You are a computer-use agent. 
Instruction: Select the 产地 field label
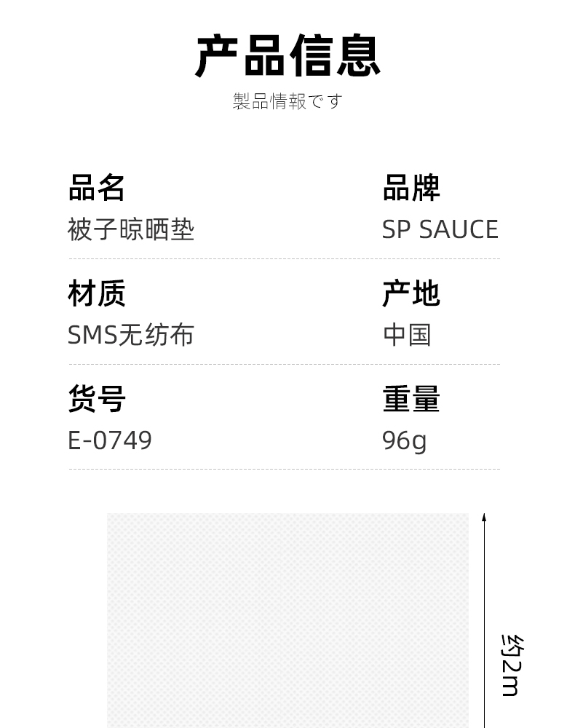point(411,293)
